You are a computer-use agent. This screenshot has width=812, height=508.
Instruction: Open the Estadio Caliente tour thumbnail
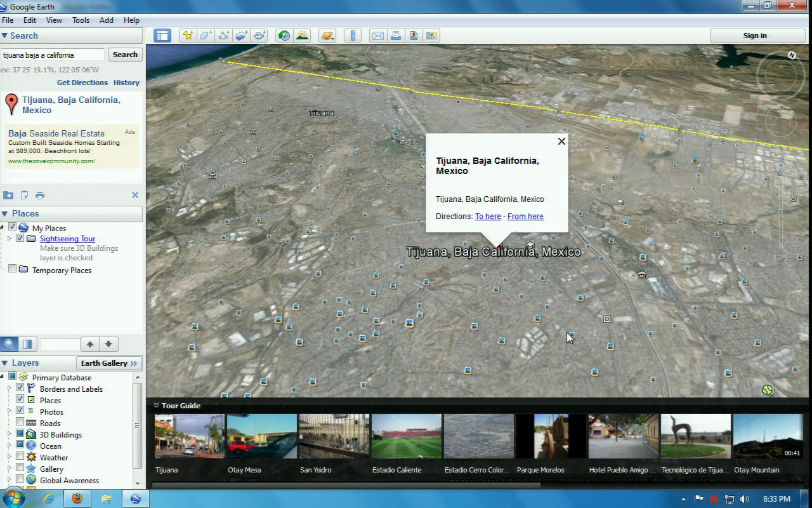point(406,436)
